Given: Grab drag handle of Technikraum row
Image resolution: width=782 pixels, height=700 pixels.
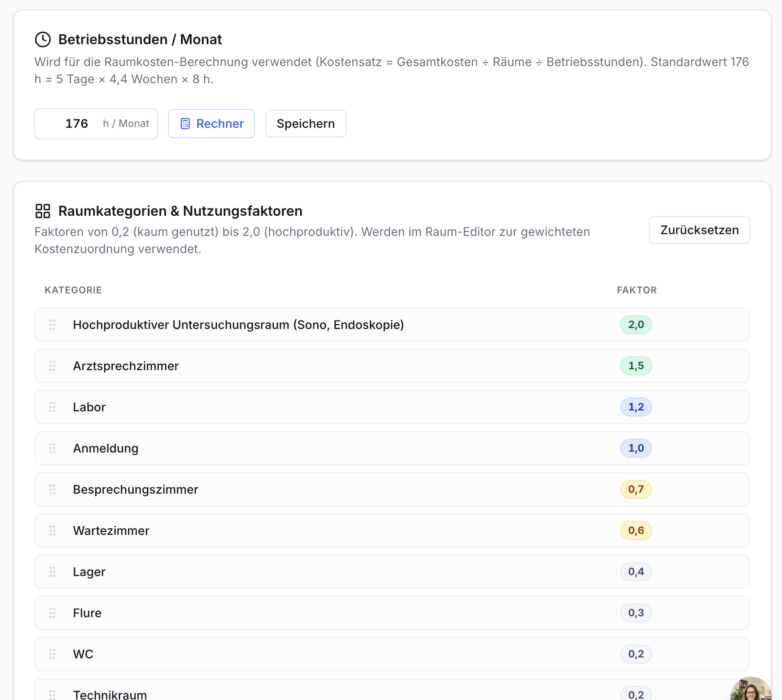Looking at the screenshot, I should 52,695.
